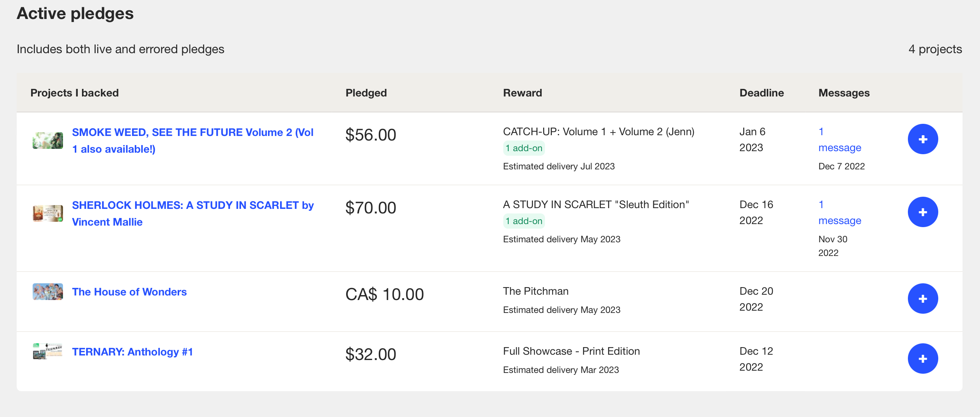Click the Messages column header
980x417 pixels.
click(x=844, y=93)
